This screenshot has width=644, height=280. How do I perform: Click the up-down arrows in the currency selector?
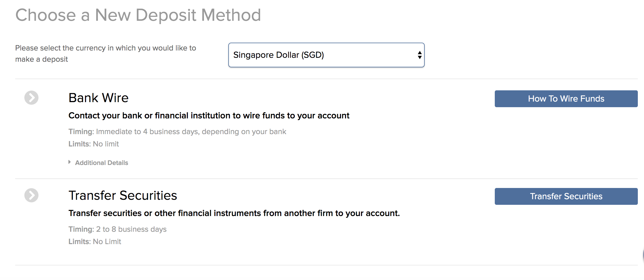[420, 55]
